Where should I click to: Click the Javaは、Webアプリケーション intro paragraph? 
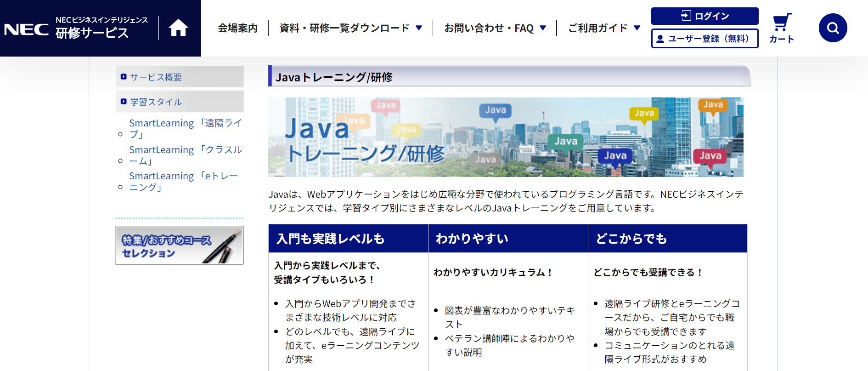506,201
